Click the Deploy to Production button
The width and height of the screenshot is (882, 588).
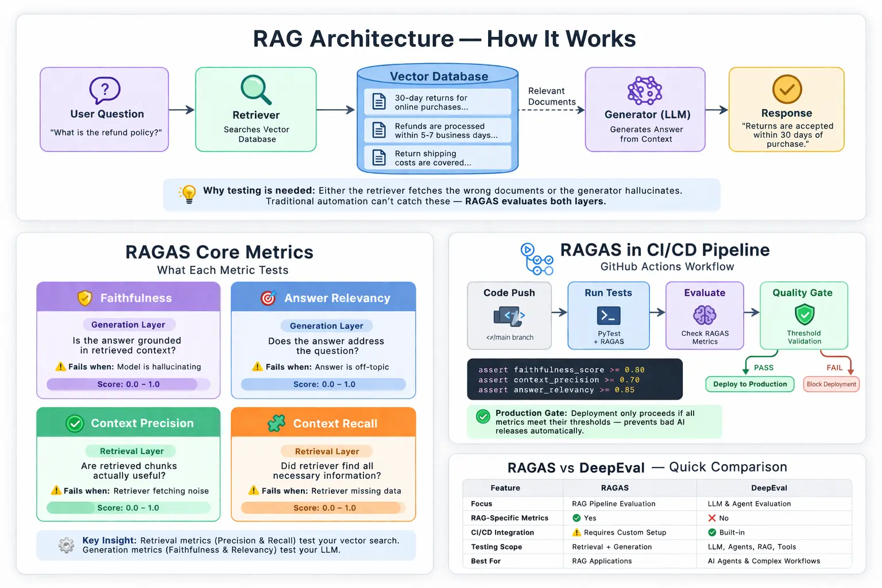coord(749,384)
